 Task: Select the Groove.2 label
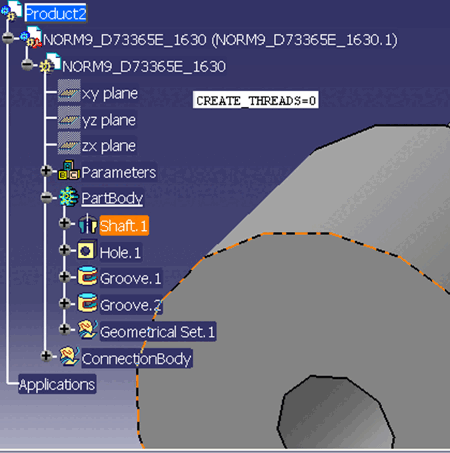coord(131,305)
